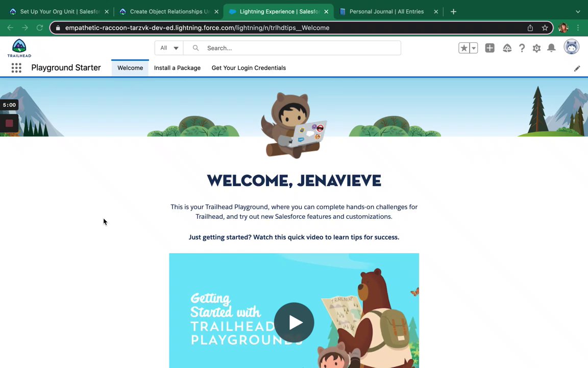
Task: Open a new browser tab
Action: point(453,12)
